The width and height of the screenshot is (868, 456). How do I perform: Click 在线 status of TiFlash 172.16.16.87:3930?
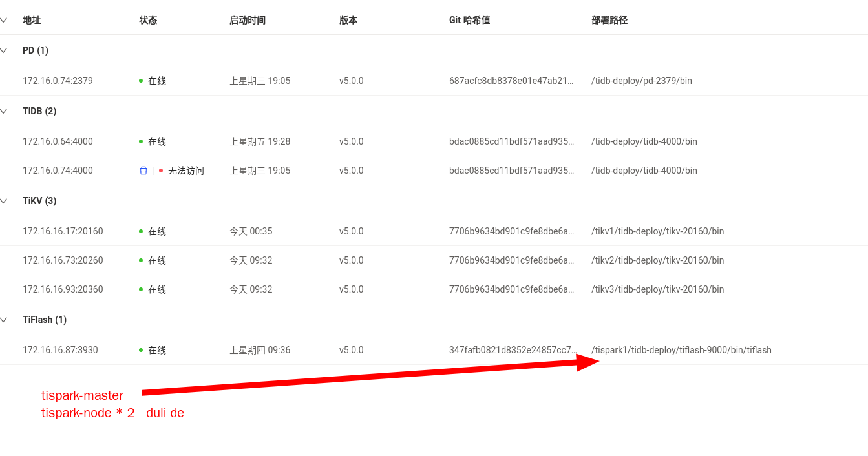[x=157, y=350]
